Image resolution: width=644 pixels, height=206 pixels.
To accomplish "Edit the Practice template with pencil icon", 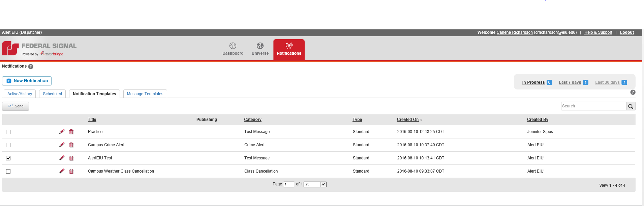I will pos(62,132).
